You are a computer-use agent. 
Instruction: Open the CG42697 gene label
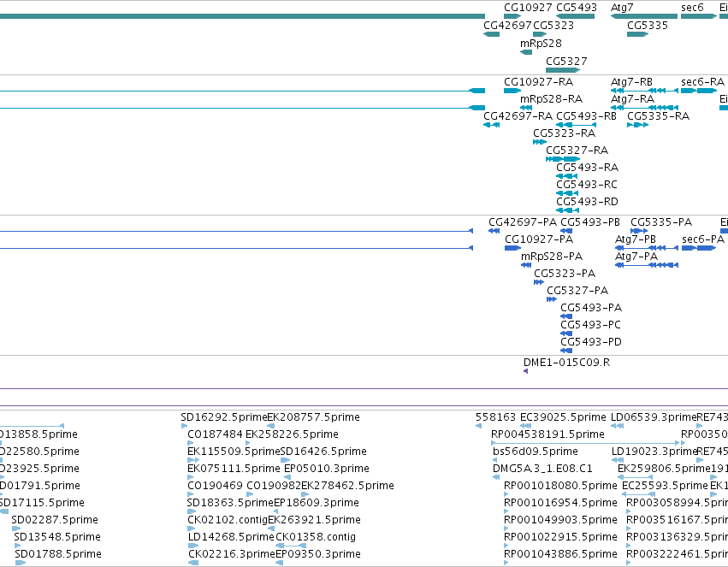coord(507,26)
